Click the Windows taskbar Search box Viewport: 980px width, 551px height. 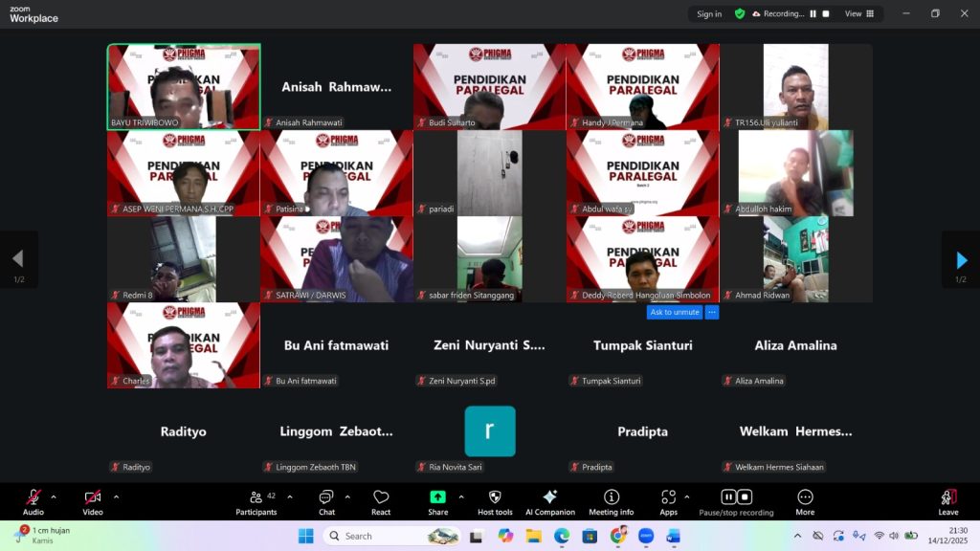pyautogui.click(x=390, y=536)
